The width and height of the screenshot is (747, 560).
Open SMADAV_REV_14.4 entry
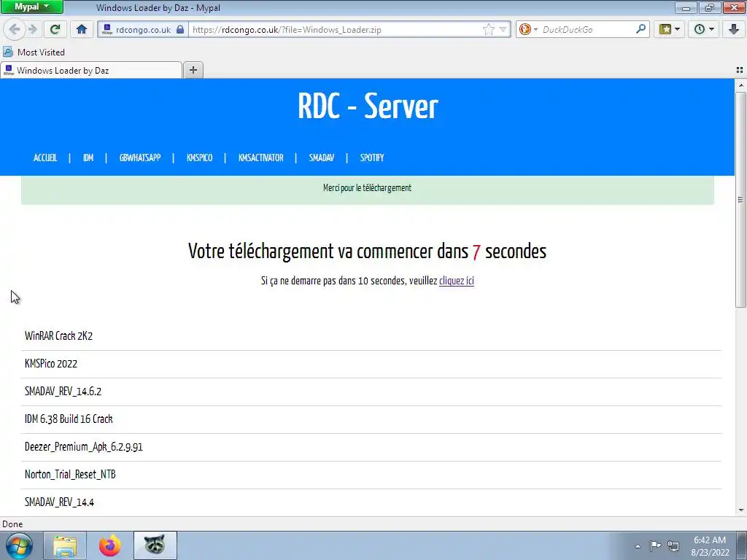tap(60, 502)
